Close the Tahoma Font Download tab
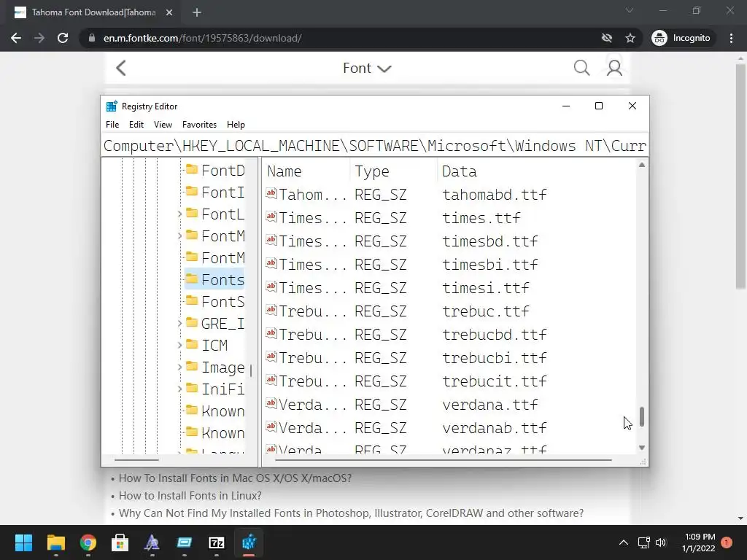Viewport: 747px width, 560px height. [x=169, y=13]
